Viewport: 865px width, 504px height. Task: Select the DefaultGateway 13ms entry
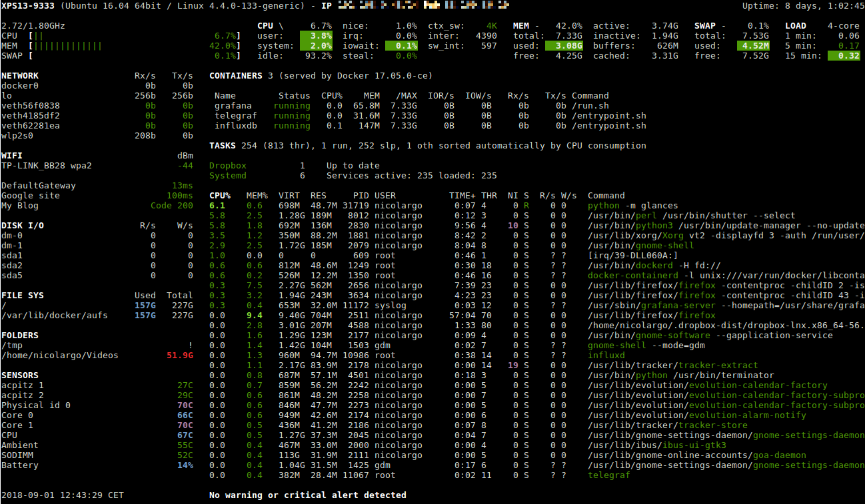(97, 186)
